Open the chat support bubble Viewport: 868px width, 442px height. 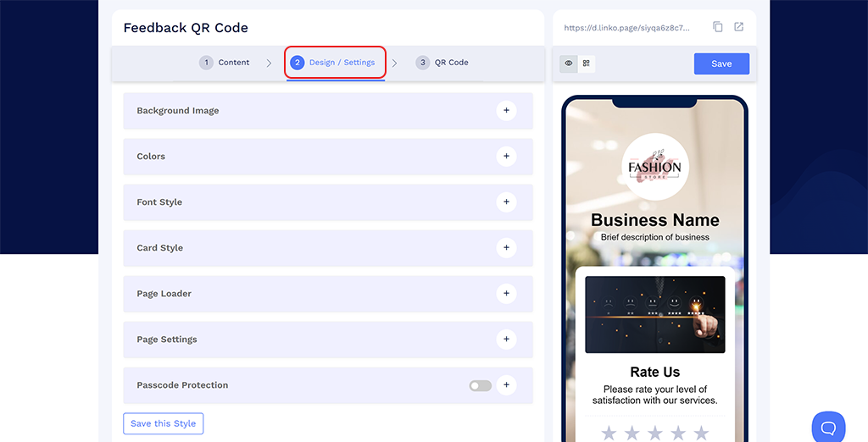click(x=828, y=427)
